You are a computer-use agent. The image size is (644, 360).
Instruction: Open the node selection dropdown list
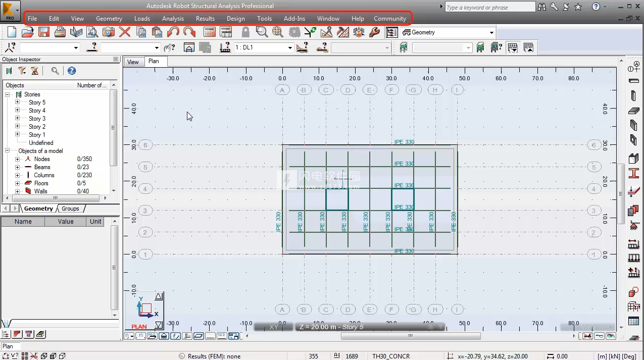coord(76,47)
